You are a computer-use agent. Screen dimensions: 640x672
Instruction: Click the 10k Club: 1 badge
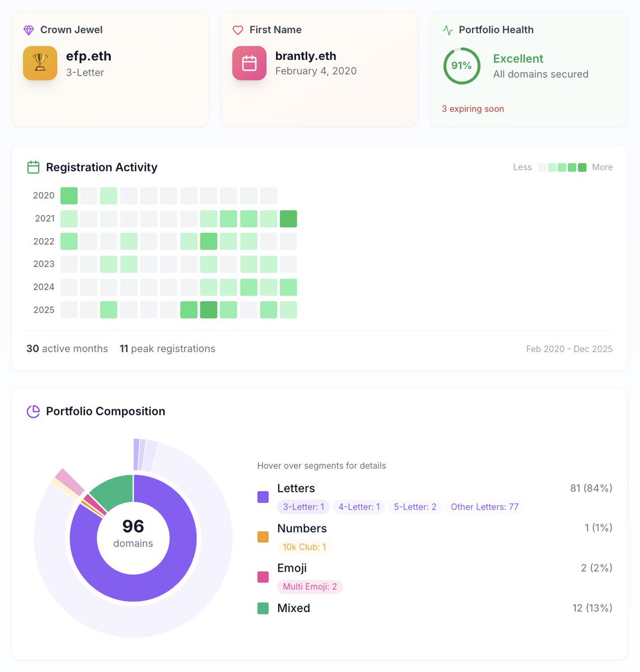[x=305, y=547]
